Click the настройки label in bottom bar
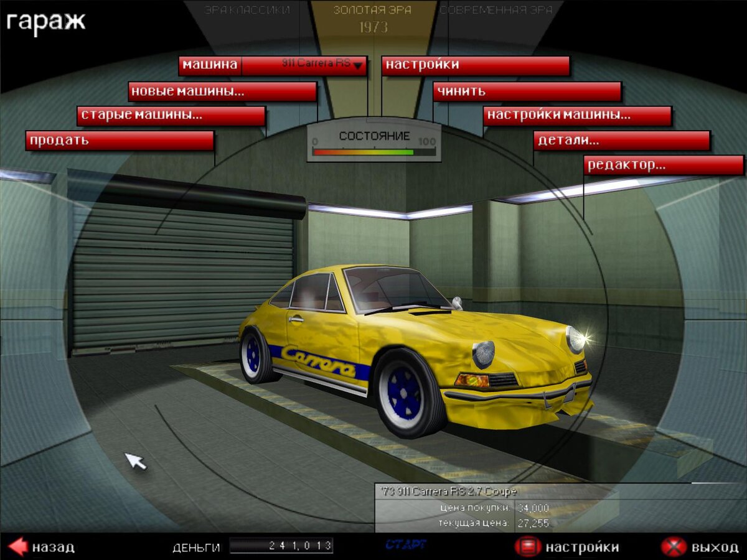 pyautogui.click(x=582, y=548)
